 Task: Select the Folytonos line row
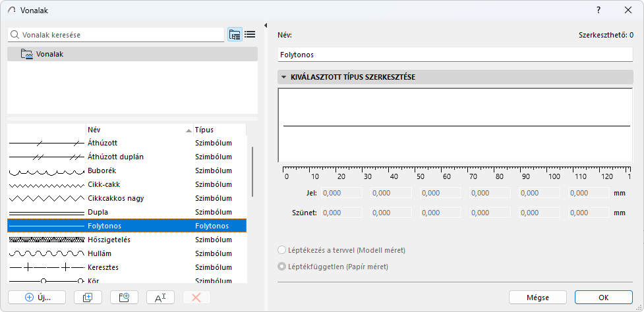click(127, 226)
